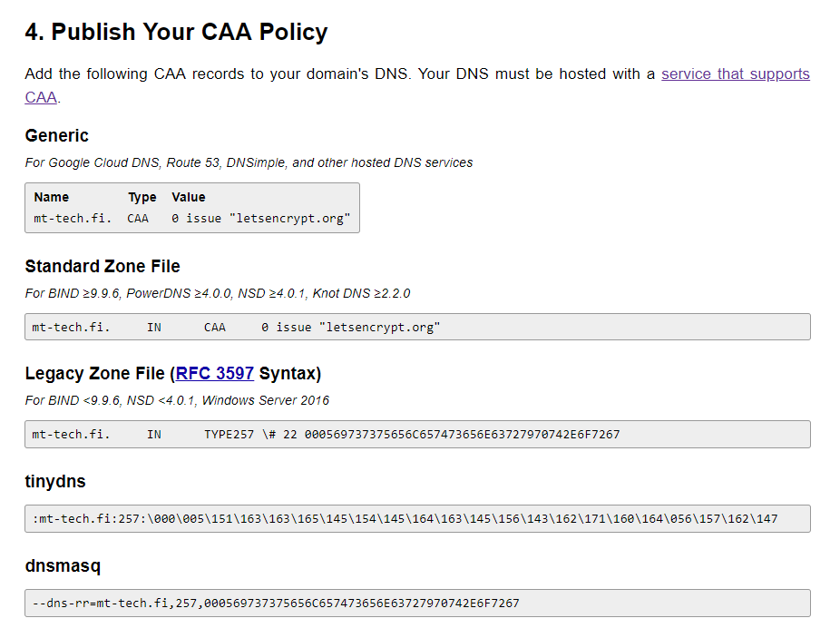The image size is (840, 638).
Task: Click the 0 issue "letsencrypt.org" value in Generic table
Action: pyautogui.click(x=261, y=219)
